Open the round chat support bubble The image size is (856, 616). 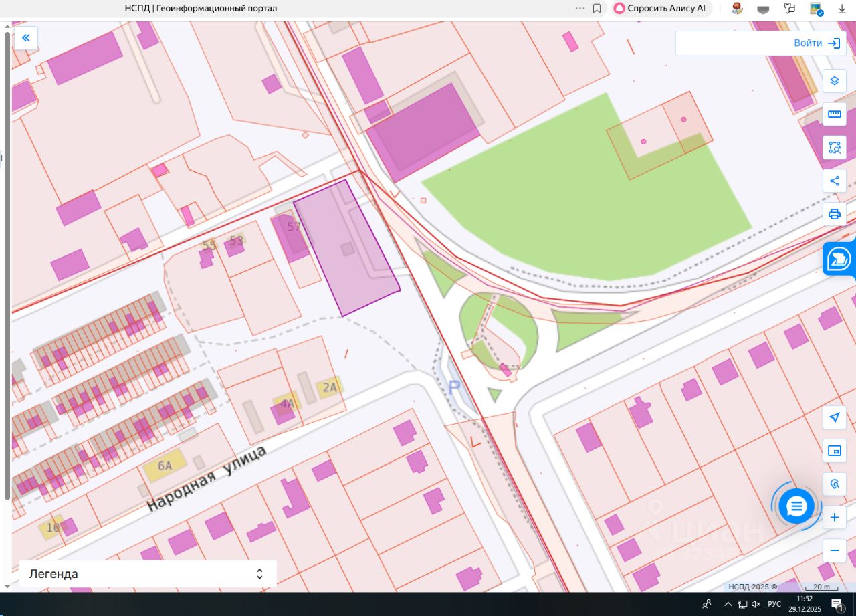pos(796,506)
